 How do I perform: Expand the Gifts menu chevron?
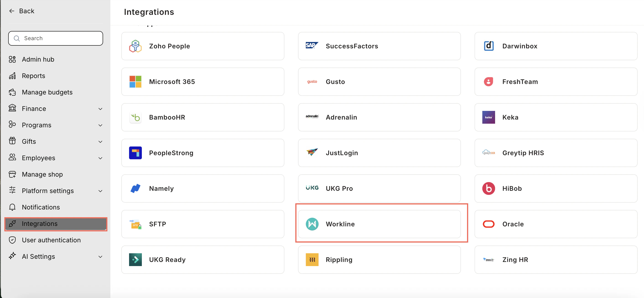(x=100, y=142)
